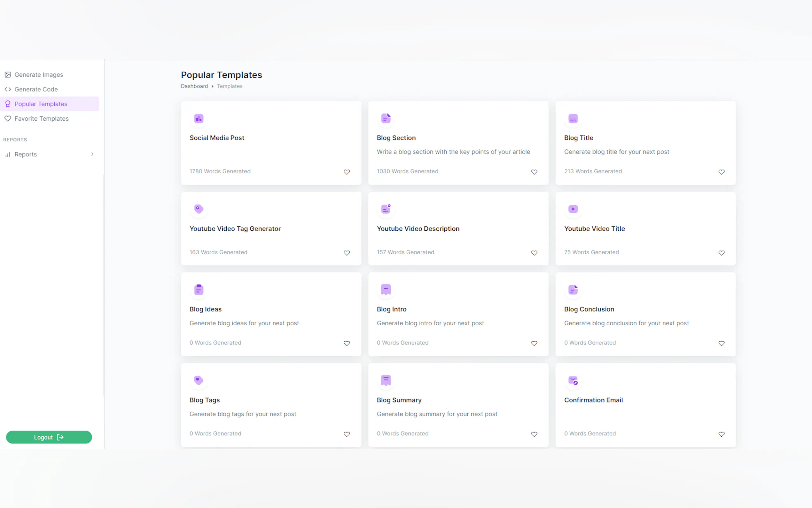Click the Blog Ideas clipboard icon
Screen dimensions: 812x508
point(199,290)
